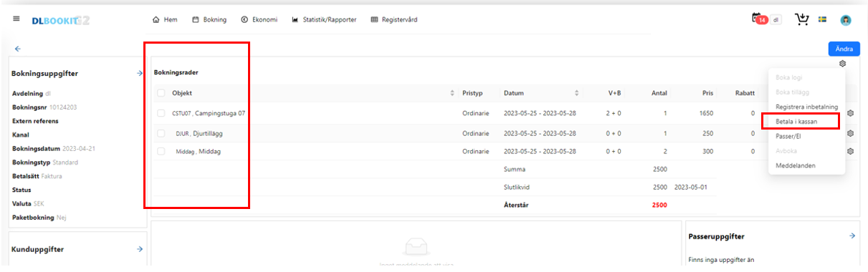Image resolution: width=868 pixels, height=272 pixels.
Task: Open the shopping cart icon
Action: click(802, 19)
